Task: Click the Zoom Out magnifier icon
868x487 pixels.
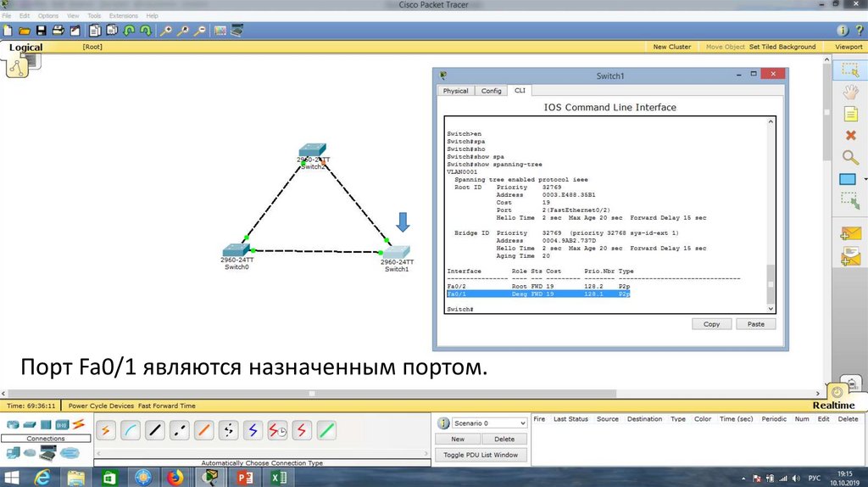Action: pos(200,31)
